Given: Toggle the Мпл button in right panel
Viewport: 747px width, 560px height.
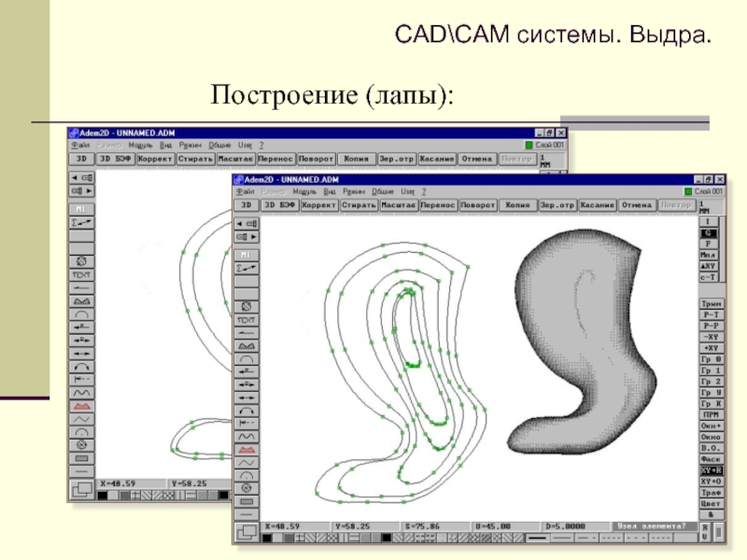Looking at the screenshot, I should coord(709,255).
